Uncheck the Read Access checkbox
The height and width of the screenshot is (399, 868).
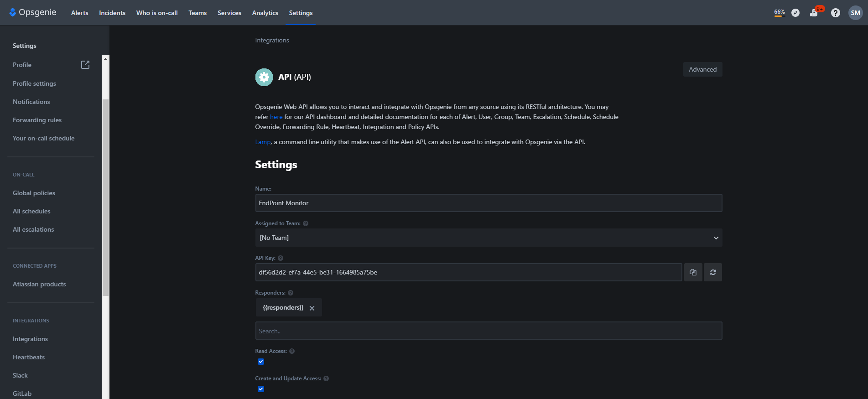click(x=261, y=362)
